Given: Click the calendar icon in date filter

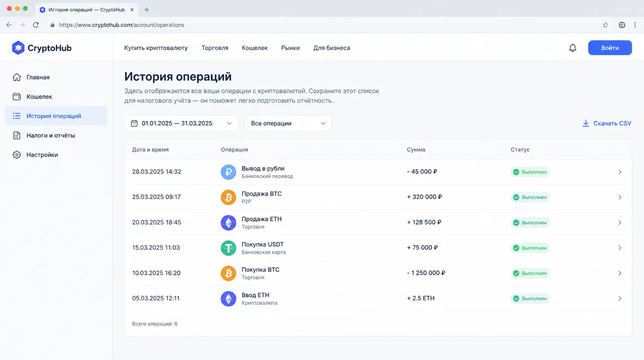Looking at the screenshot, I should click(x=134, y=124).
